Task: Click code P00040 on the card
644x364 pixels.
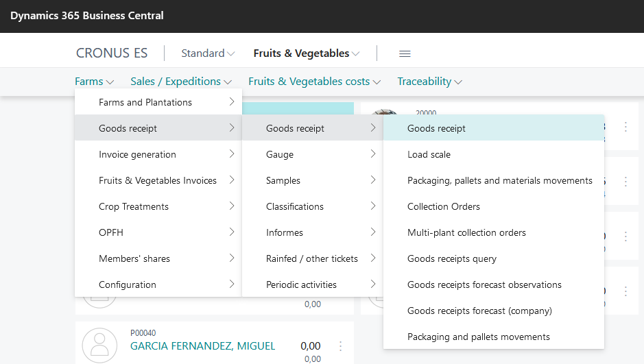Action: (x=143, y=333)
